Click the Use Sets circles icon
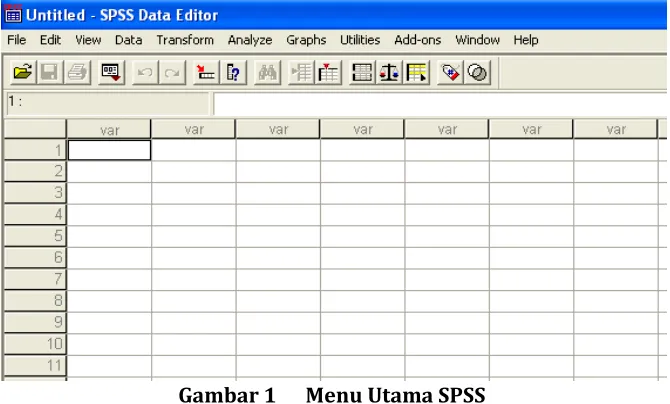Screen dimensions: 670x404 pyautogui.click(x=477, y=72)
